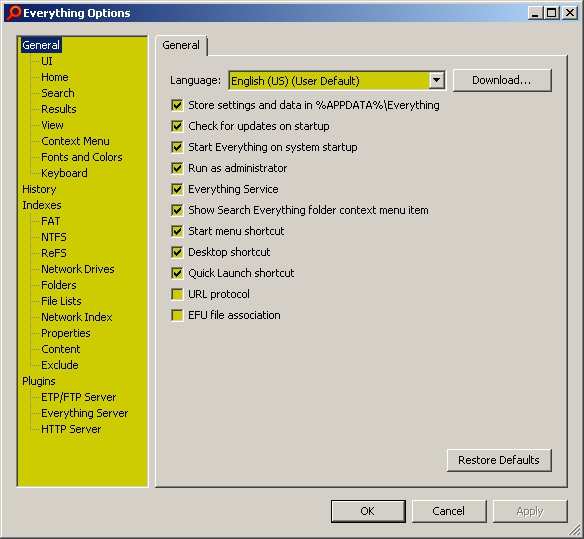Toggle Show Search Everything folder context menu item
Viewport: 584px width, 539px height.
click(177, 210)
